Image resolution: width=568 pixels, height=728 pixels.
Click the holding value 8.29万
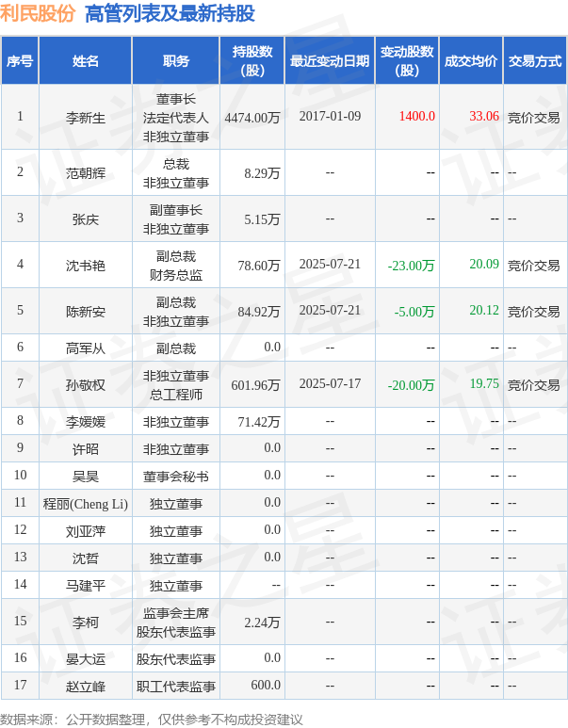click(x=262, y=173)
